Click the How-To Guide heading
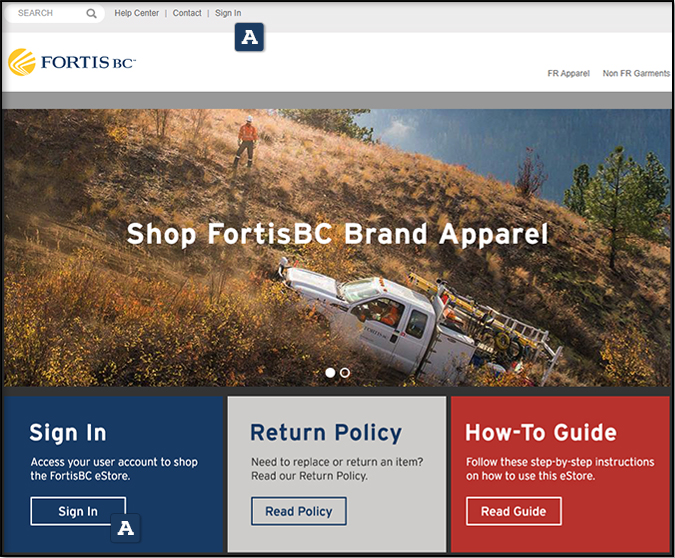This screenshot has width=675, height=558. (x=541, y=432)
